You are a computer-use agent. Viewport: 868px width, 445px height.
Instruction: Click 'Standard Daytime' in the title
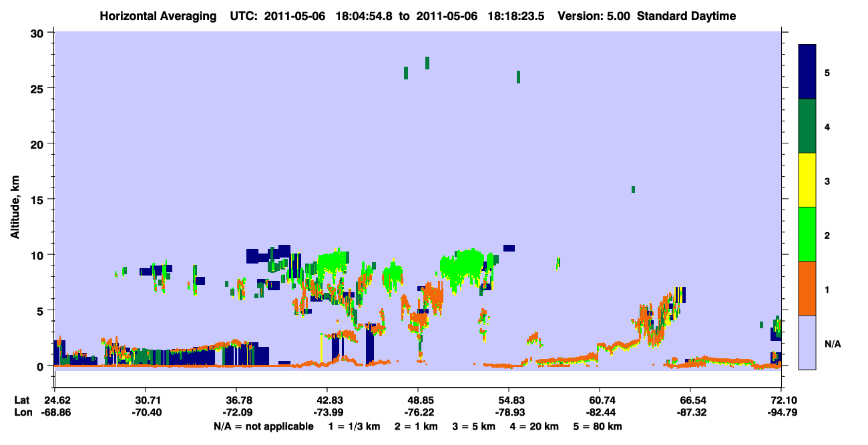point(687,16)
